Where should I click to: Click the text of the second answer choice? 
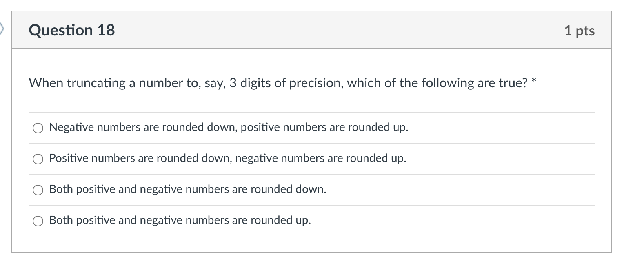click(227, 158)
